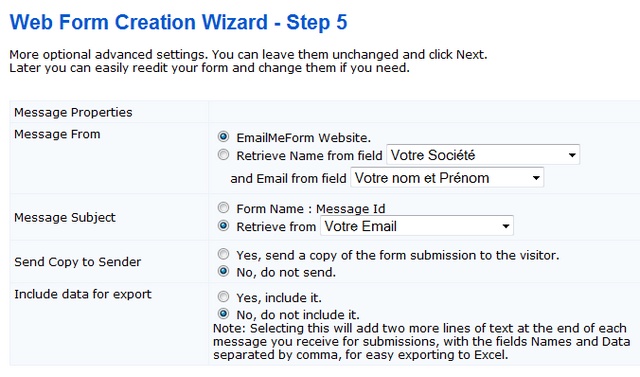Expand the Votre nom et Prénom dropdown
Image resolution: width=640 pixels, height=377 pixels.
[x=447, y=178]
